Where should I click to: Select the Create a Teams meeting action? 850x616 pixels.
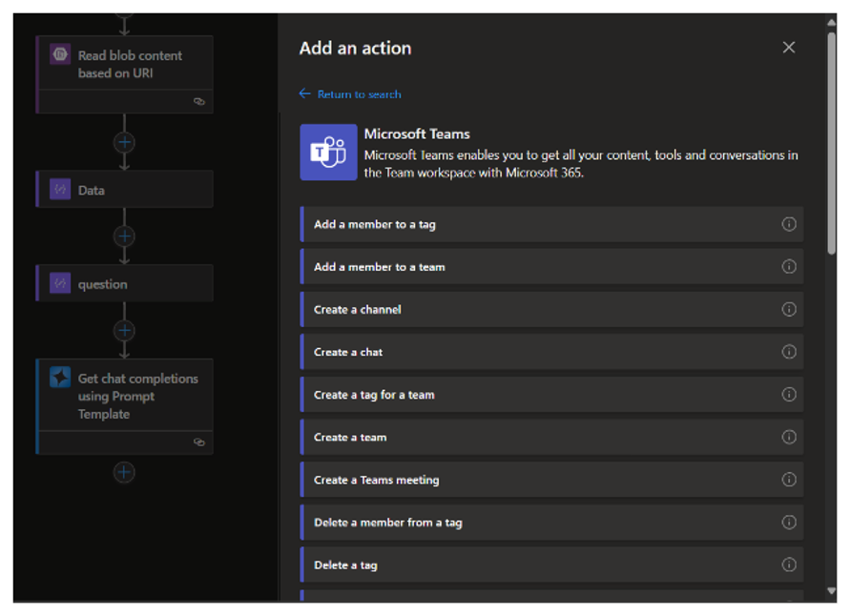click(x=551, y=480)
